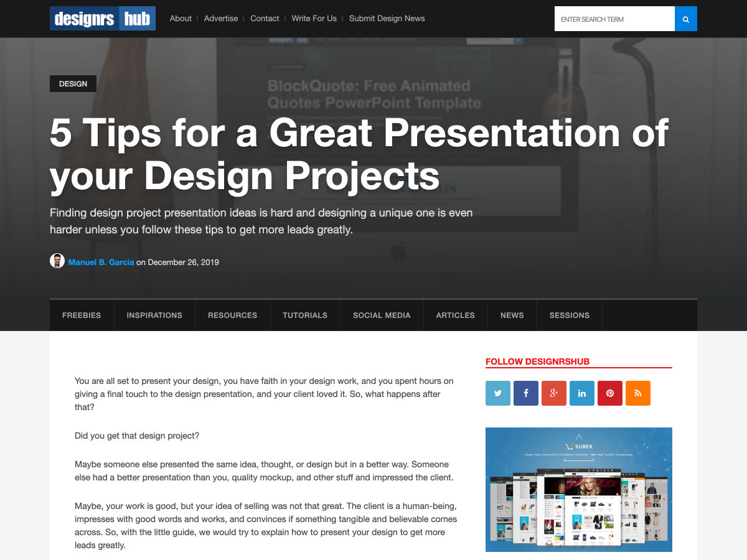Click author avatar of Manuel B. Garcia
Image resolution: width=747 pixels, height=560 pixels.
click(x=57, y=261)
